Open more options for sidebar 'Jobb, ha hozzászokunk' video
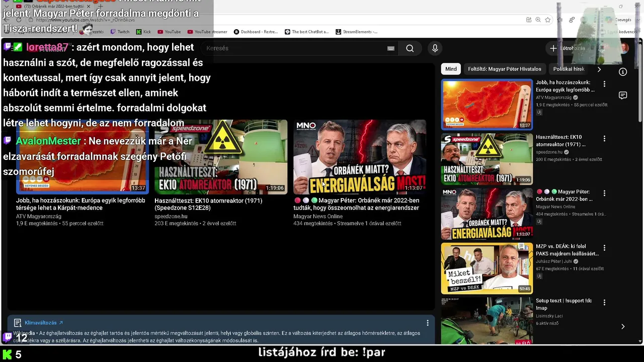Screen dimensions: 644x362 604,84
